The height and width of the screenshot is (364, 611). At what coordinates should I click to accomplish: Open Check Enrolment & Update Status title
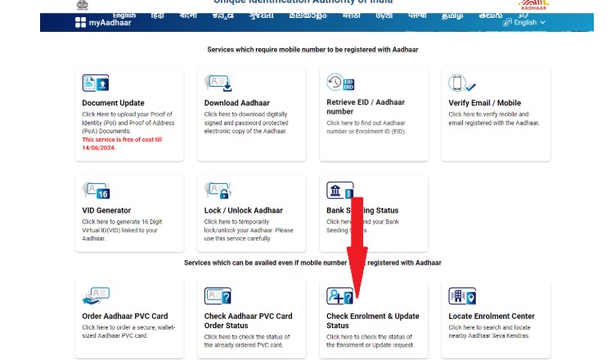[373, 321]
